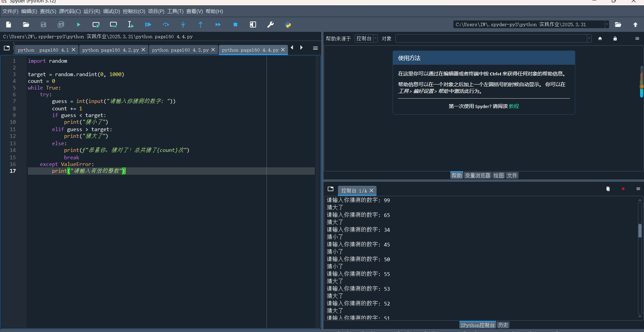644x332 pixels.
Task: Open PYTHONPATH manager python icon
Action: tap(288, 24)
